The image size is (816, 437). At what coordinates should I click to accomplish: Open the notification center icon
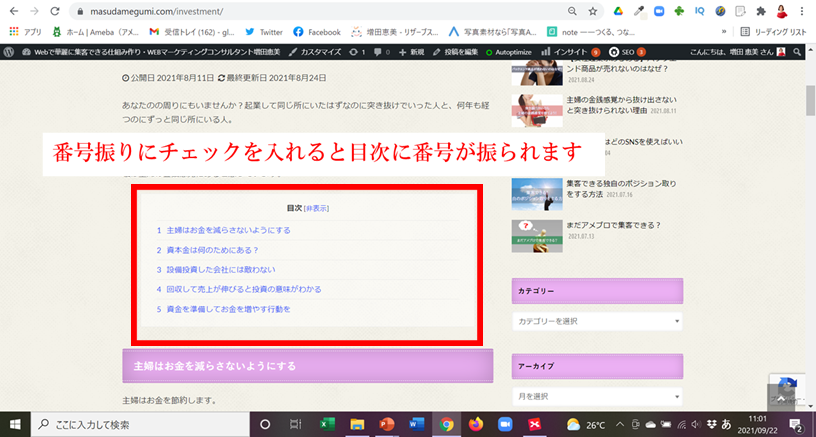click(796, 425)
